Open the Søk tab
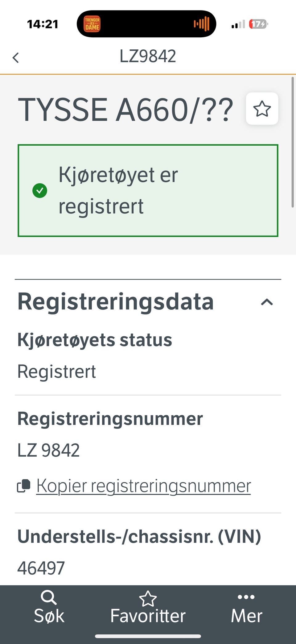This screenshot has height=644, width=296. point(49,608)
